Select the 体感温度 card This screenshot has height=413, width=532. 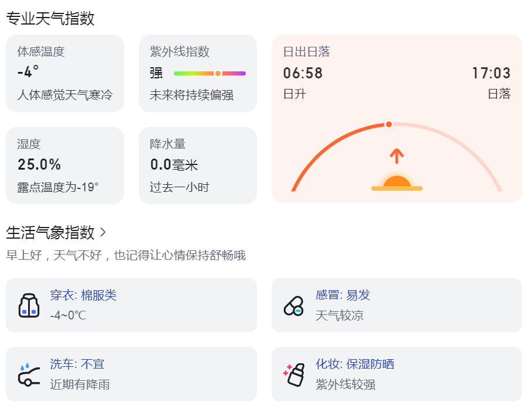[65, 73]
